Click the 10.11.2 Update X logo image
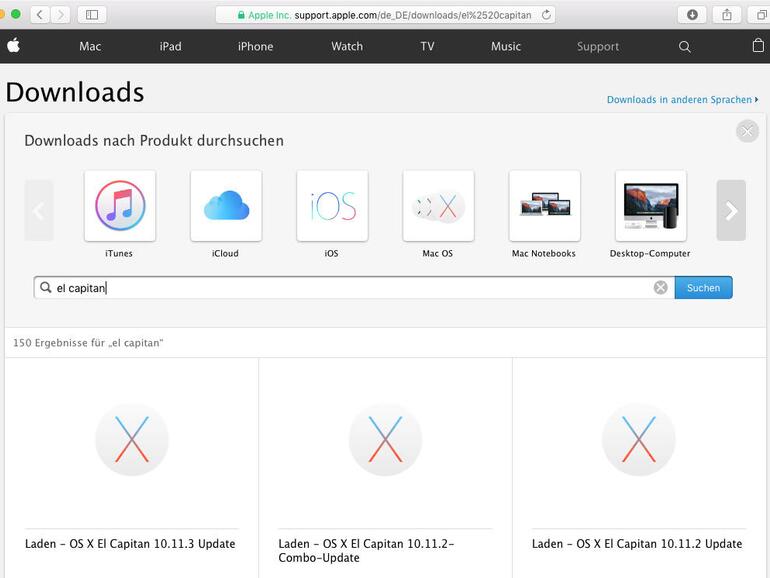The width and height of the screenshot is (770, 578). [x=638, y=439]
